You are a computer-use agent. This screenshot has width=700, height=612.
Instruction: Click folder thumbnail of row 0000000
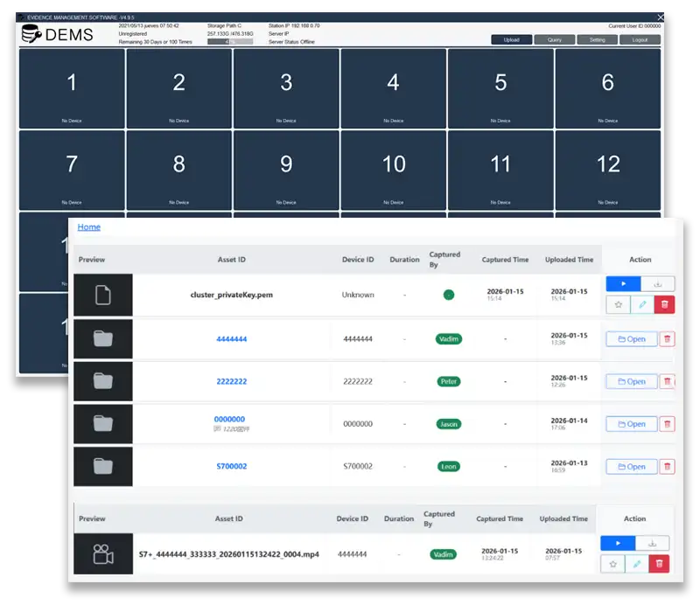point(103,423)
